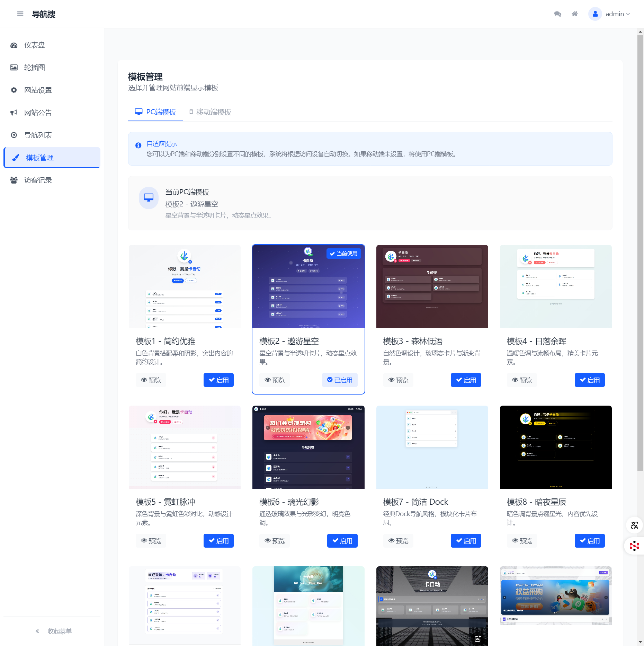Open 导航列表 in the sidebar
This screenshot has width=644, height=646.
38,135
